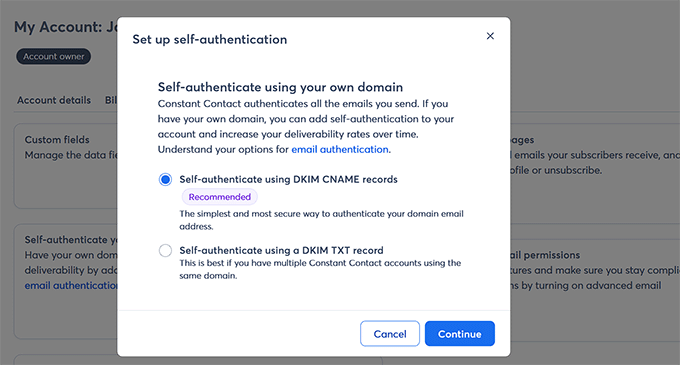Image resolution: width=680 pixels, height=365 pixels.
Task: Click the Account owner badge
Action: click(54, 56)
